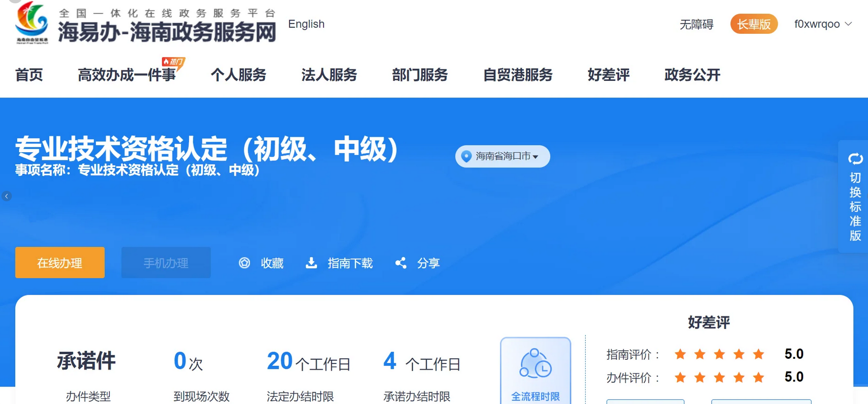Click 指南下载 link
This screenshot has height=404, width=868.
(350, 263)
